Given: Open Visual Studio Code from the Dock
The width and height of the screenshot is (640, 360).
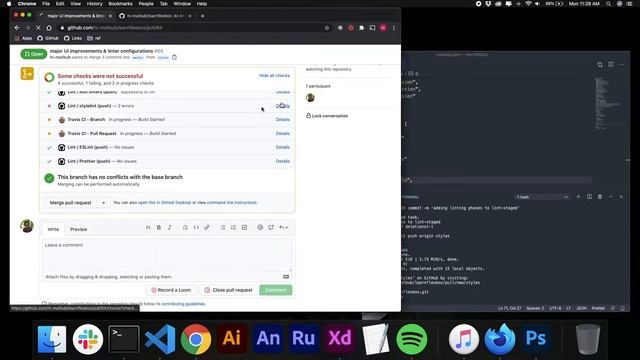Looking at the screenshot, I should [160, 339].
